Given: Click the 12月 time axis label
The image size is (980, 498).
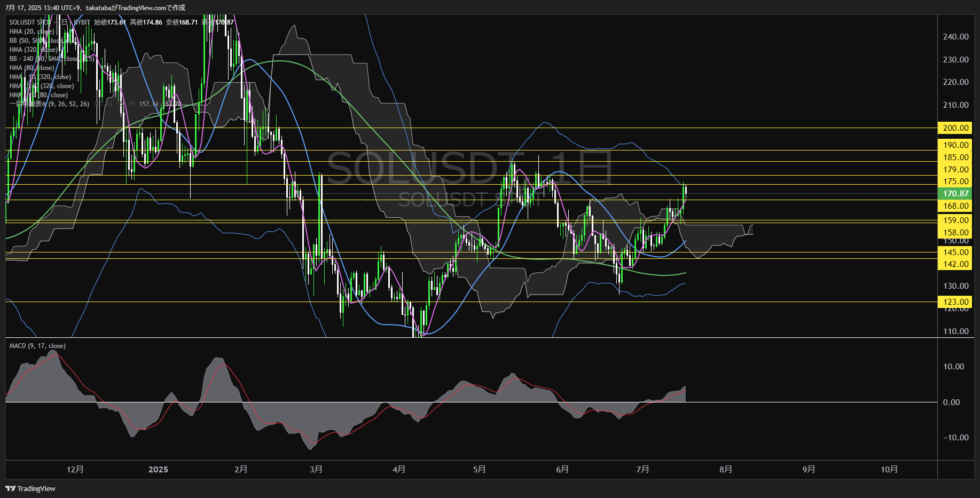Looking at the screenshot, I should (75, 470).
